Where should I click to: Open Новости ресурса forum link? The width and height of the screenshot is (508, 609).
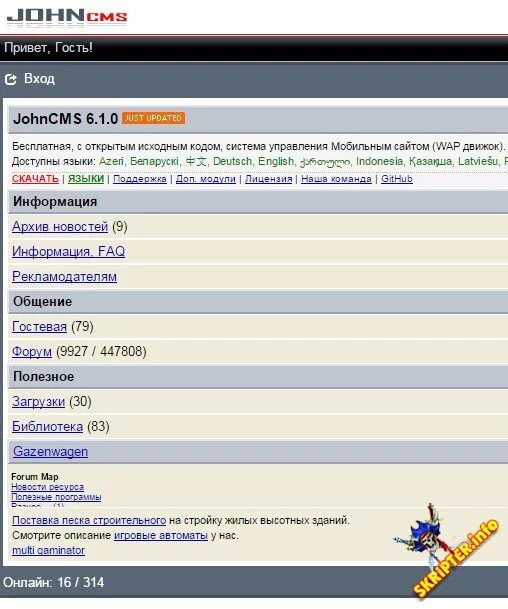[47, 487]
